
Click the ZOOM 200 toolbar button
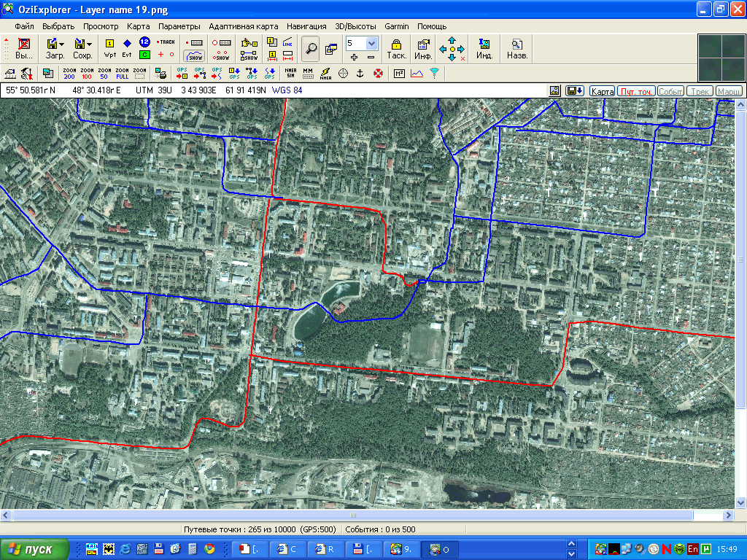(69, 73)
